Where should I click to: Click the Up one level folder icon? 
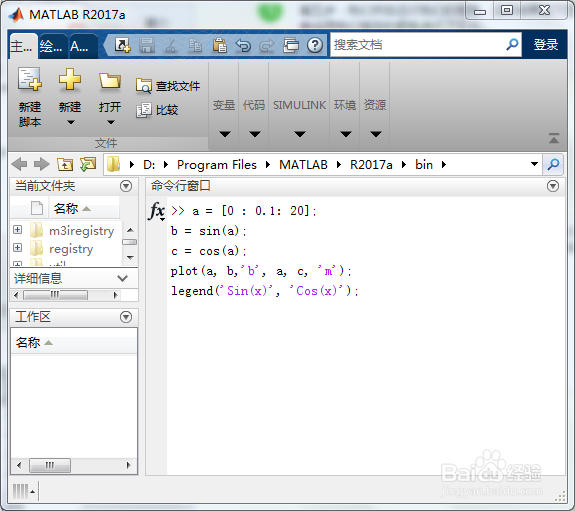point(65,164)
